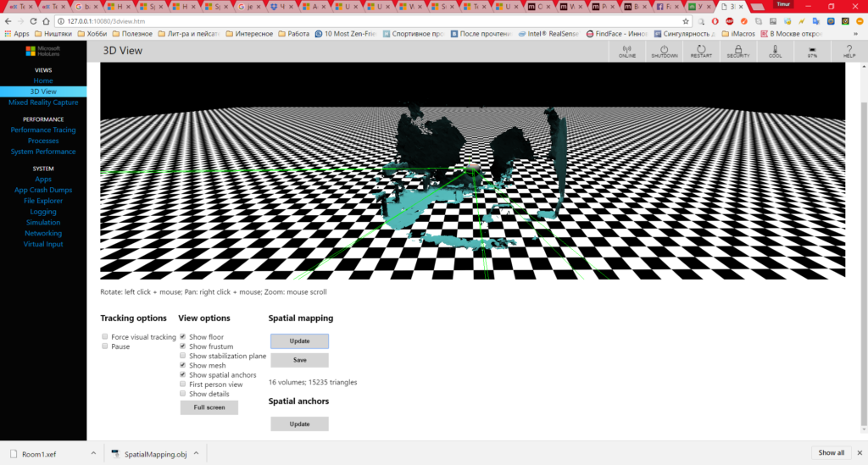The height and width of the screenshot is (465, 868).
Task: Click inside the 3D mesh viewport
Action: coord(472,171)
